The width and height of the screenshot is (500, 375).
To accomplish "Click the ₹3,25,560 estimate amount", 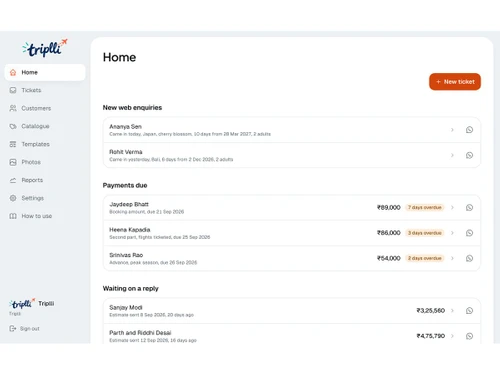I will click(431, 311).
